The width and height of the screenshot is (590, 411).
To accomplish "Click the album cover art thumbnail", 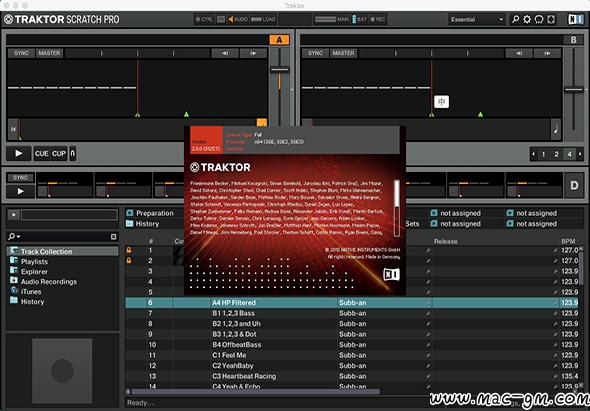I will coord(62,370).
